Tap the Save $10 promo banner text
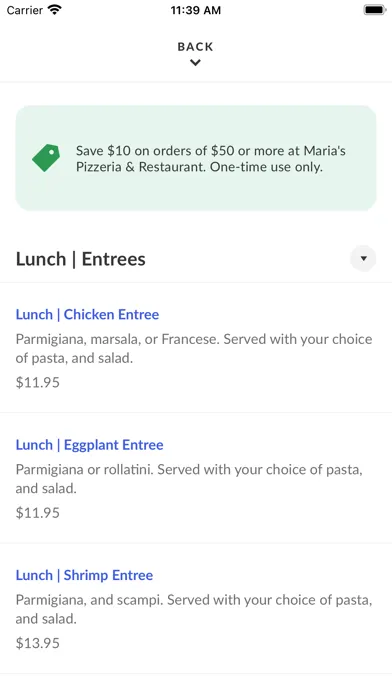 pos(210,158)
